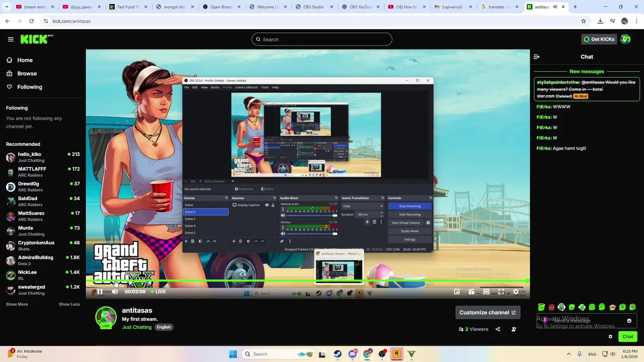Open the Just Chatting category link
The width and height of the screenshot is (644, 362).
[136, 327]
